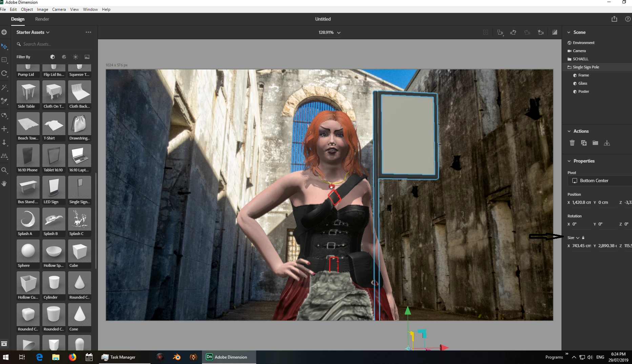Delete the selected object with trash icon

(x=572, y=143)
